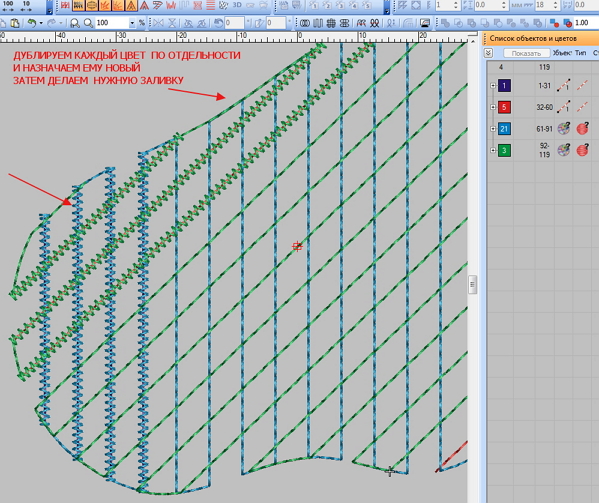Click the red triangle stitch type icon

coord(144,5)
